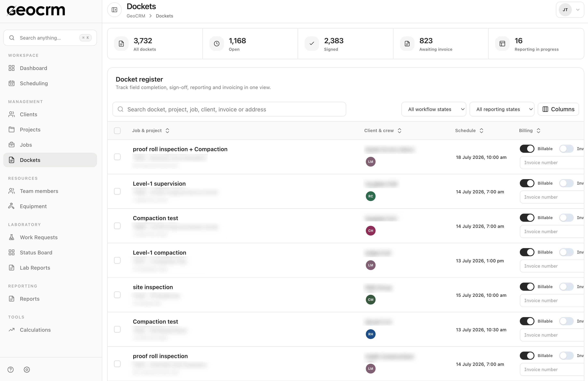Viewport: 588px width, 381px height.
Task: Click the 823 Awaiting invoice card
Action: point(441,44)
